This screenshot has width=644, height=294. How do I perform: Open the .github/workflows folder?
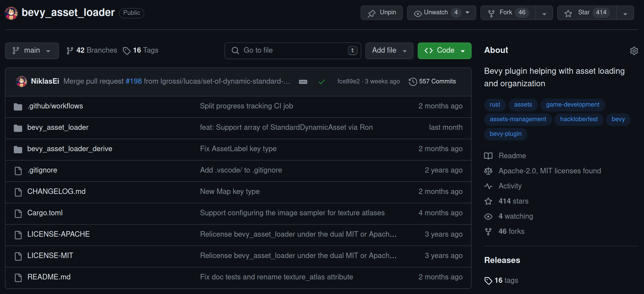tap(55, 106)
